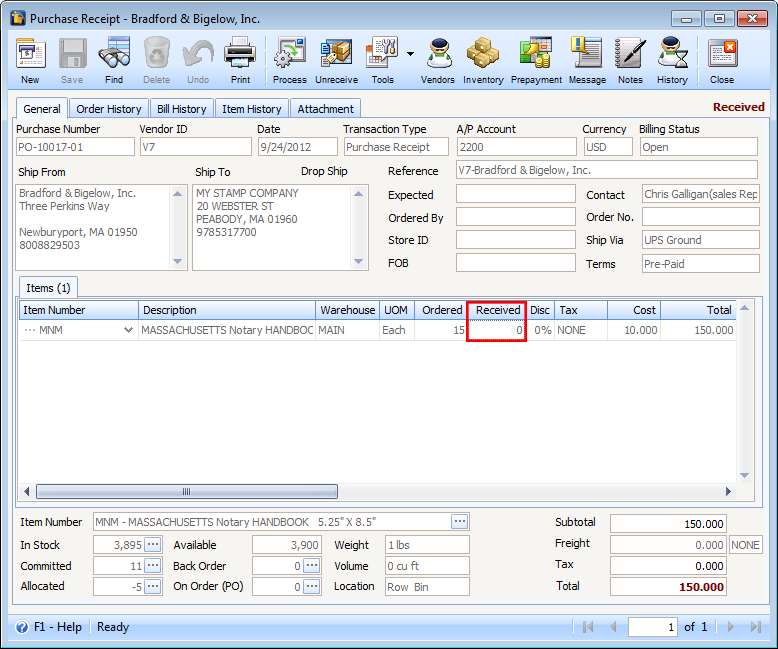The image size is (778, 649).
Task: Click the grid scroll left arrow
Action: (27, 492)
